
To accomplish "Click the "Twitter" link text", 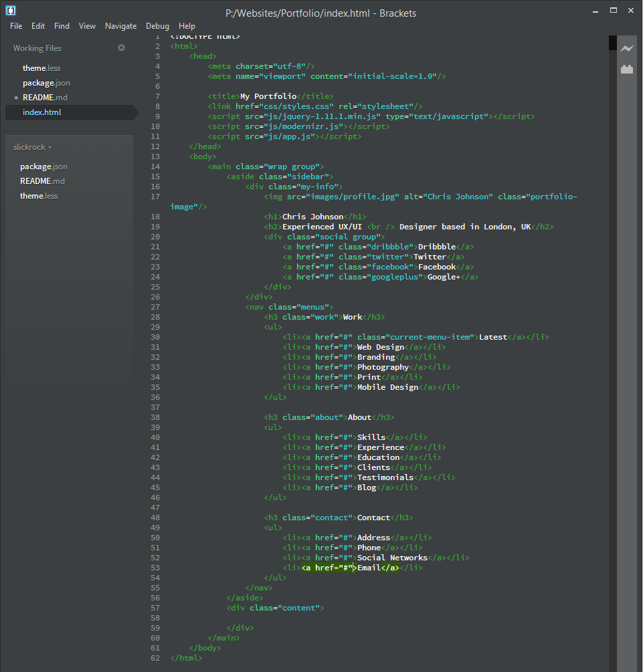I will point(430,257).
